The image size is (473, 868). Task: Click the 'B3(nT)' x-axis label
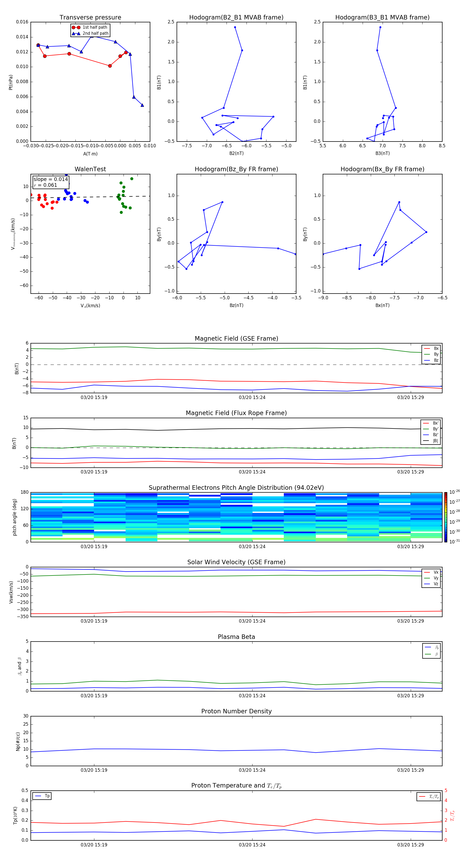[x=382, y=153]
